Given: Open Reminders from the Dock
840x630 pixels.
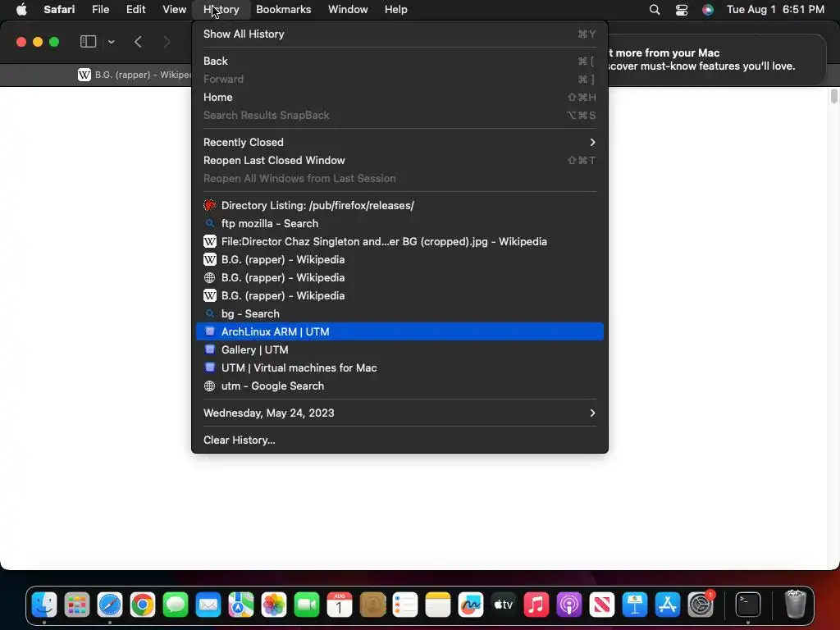Looking at the screenshot, I should pos(405,605).
